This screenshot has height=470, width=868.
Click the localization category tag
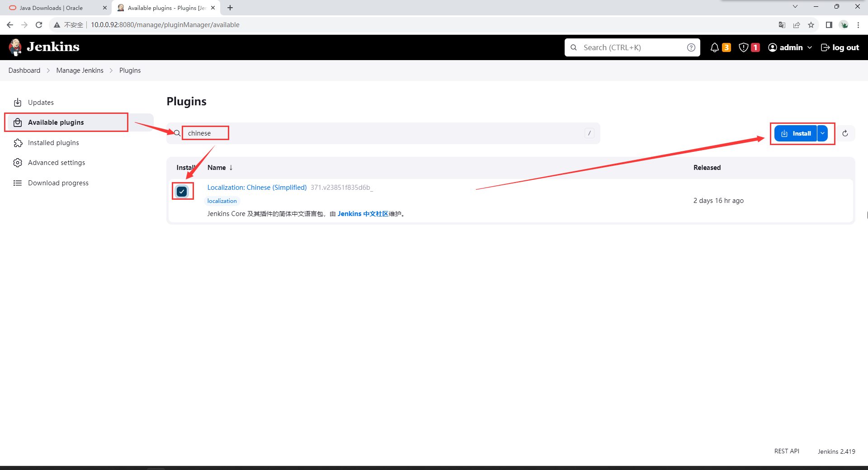point(222,201)
